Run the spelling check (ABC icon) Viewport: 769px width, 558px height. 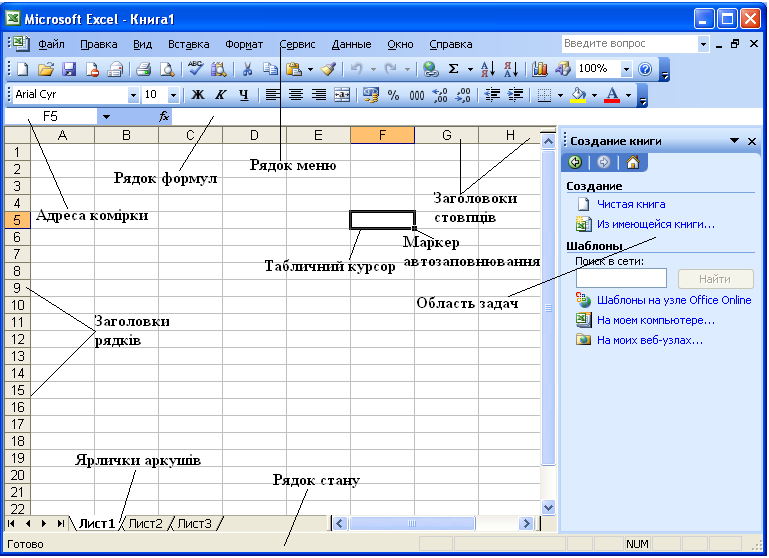click(x=195, y=69)
